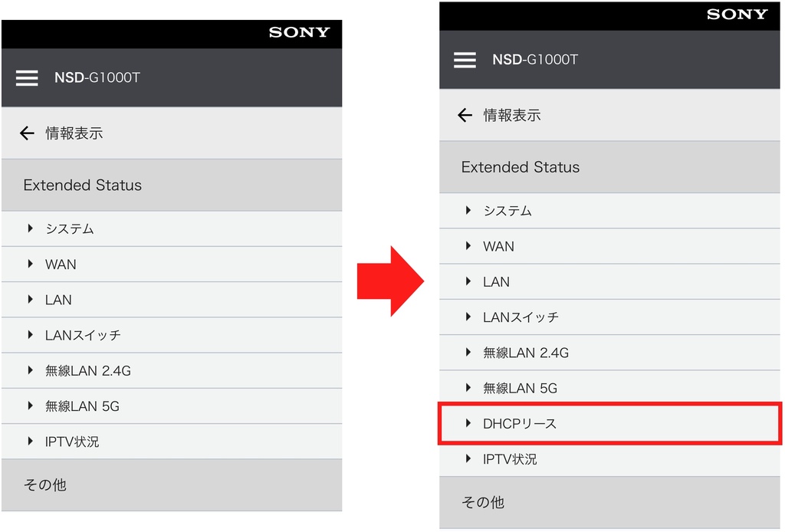785x532 pixels.
Task: Click back arrow beside 情報表示 in right panel
Action: click(465, 115)
